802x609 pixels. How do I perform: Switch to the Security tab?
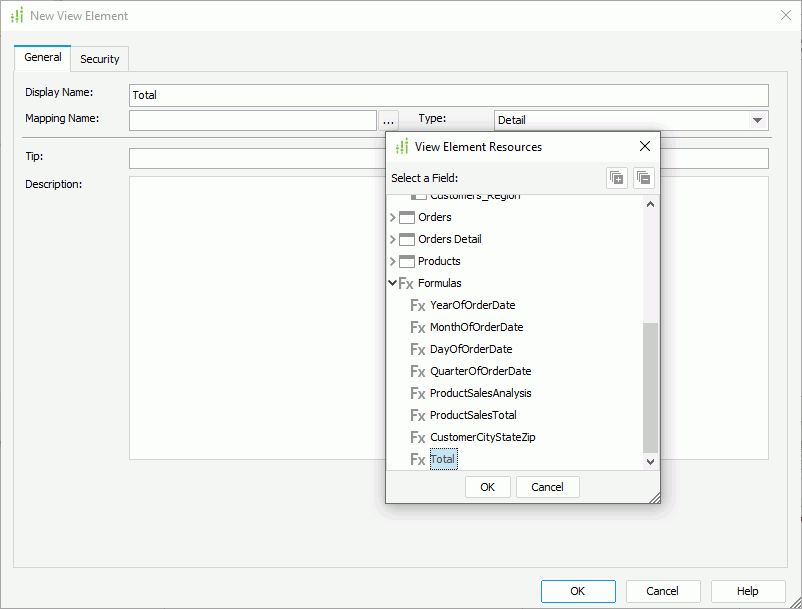coord(99,58)
